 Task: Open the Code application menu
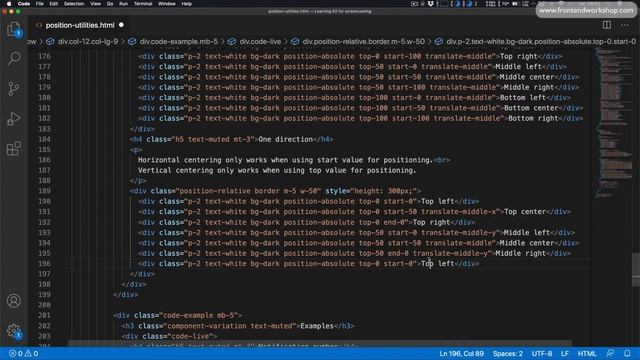24,4
